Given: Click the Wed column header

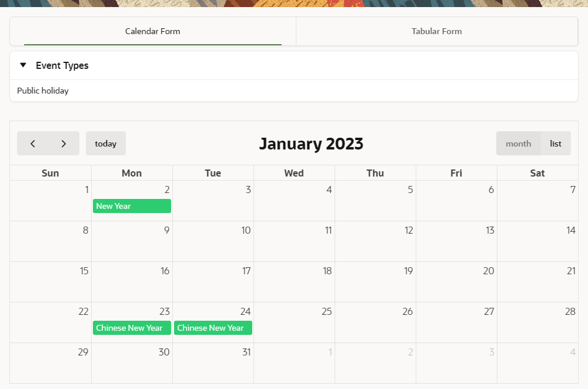Looking at the screenshot, I should (294, 173).
